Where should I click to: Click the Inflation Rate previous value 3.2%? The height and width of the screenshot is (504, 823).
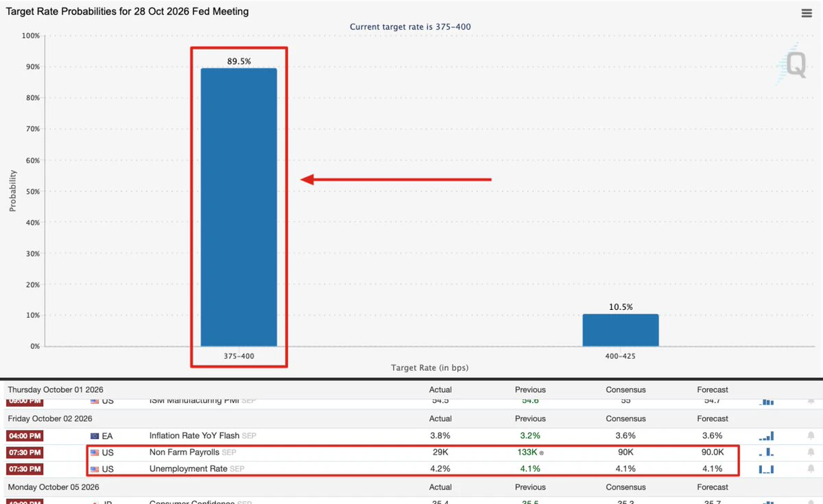(x=530, y=435)
